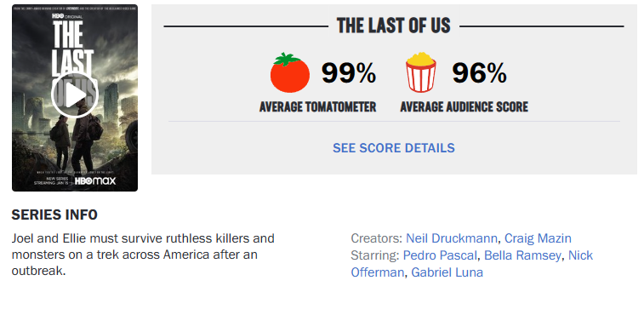Screen dimensions: 644x332
Task: Click the red tomato Tomatometer icon
Action: 289,72
